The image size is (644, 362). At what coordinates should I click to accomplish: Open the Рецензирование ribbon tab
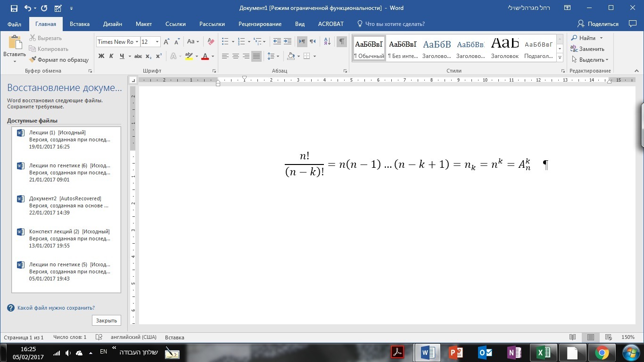pos(260,24)
